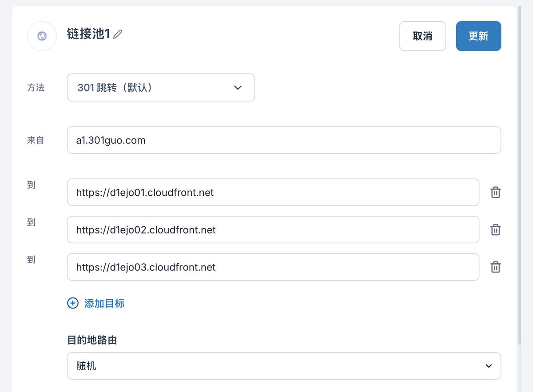Image resolution: width=533 pixels, height=392 pixels.
Task: Click the 取消 button
Action: [422, 36]
